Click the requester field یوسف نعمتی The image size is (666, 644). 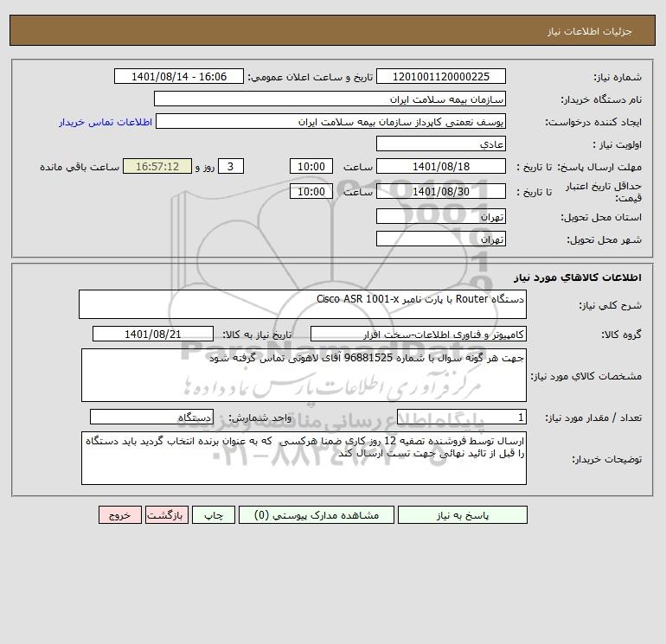331,121
